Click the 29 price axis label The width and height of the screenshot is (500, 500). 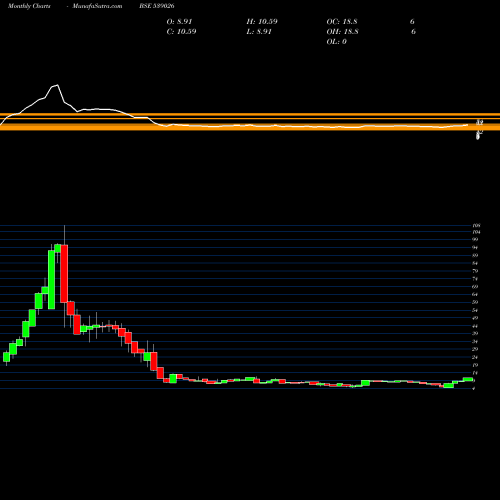475,349
